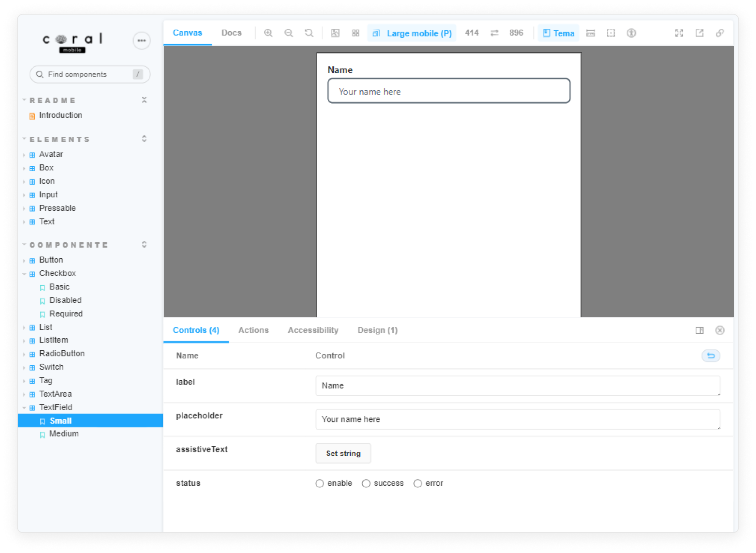The image size is (756, 553).
Task: Enter full screen mode
Action: [x=679, y=33]
